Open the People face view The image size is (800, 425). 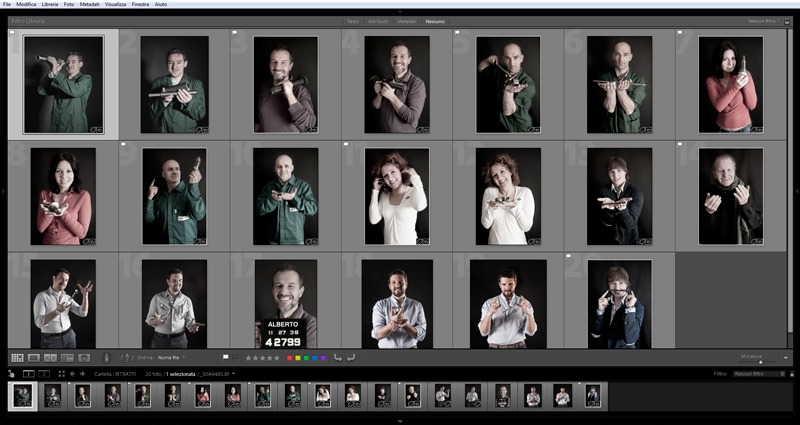point(84,358)
